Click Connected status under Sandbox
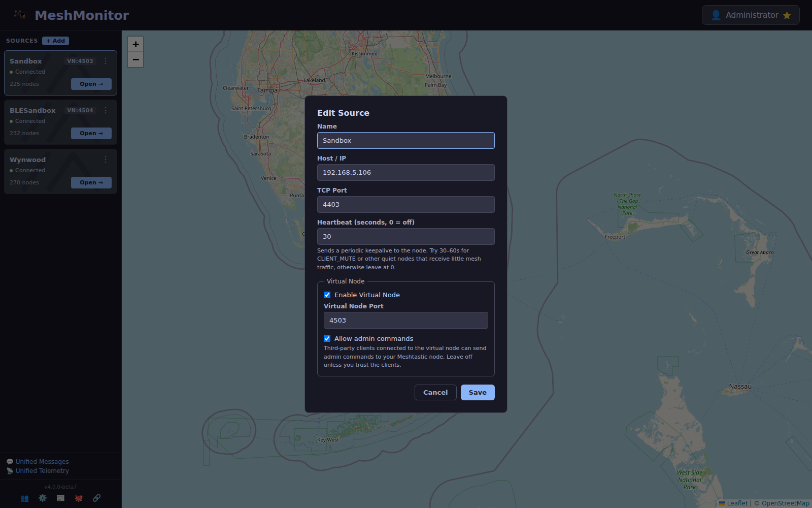The height and width of the screenshot is (508, 812). tap(30, 72)
